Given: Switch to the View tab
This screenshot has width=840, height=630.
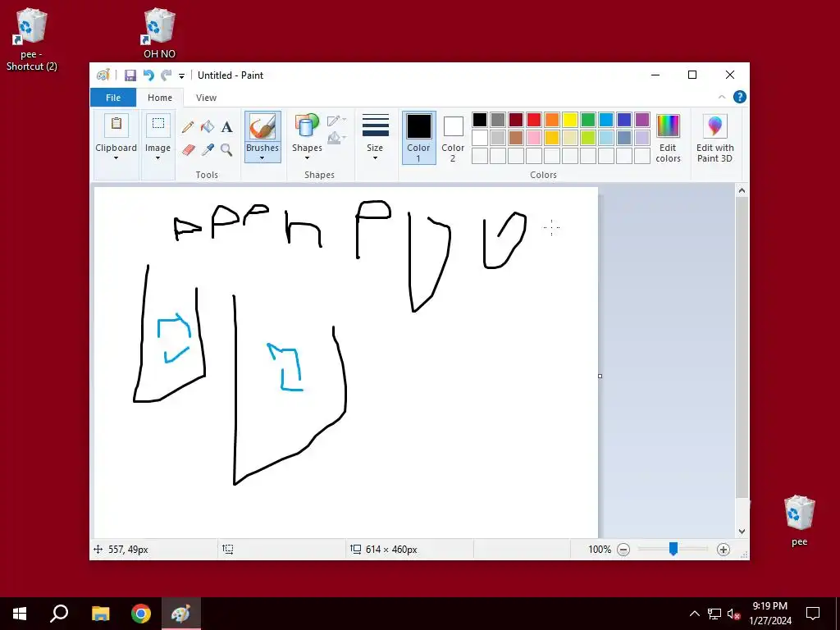Looking at the screenshot, I should (206, 98).
